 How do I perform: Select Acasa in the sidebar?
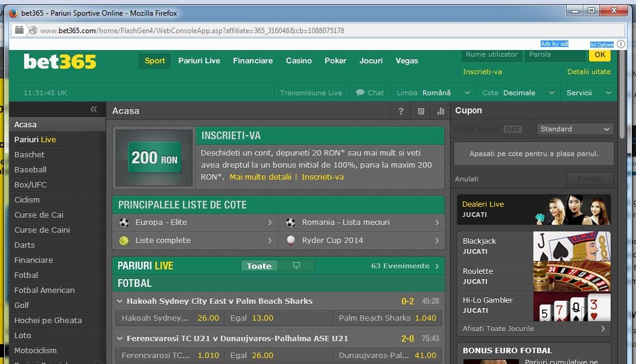tap(57, 125)
